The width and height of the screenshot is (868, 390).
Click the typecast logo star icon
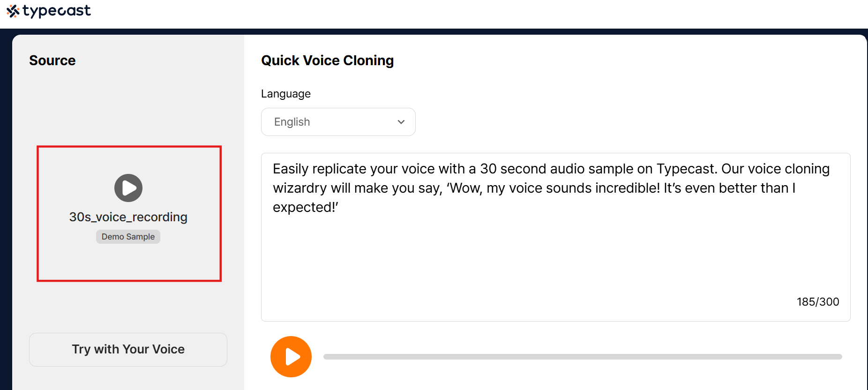(x=13, y=11)
